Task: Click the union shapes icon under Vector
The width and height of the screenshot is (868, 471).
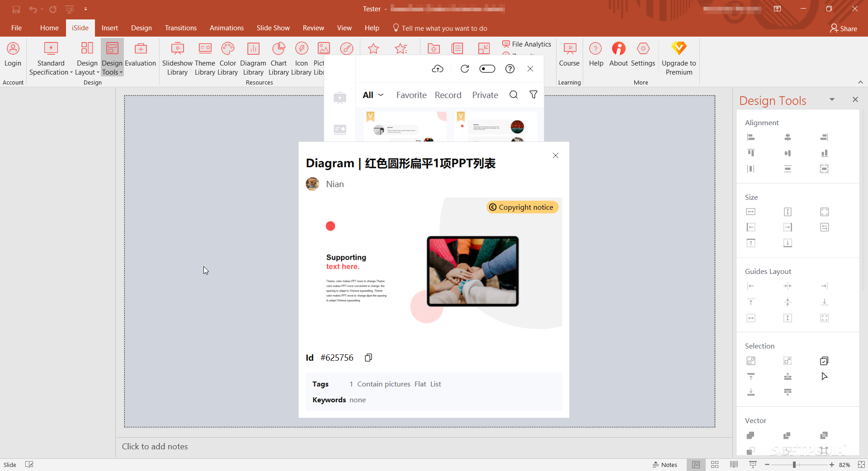Action: (751, 435)
